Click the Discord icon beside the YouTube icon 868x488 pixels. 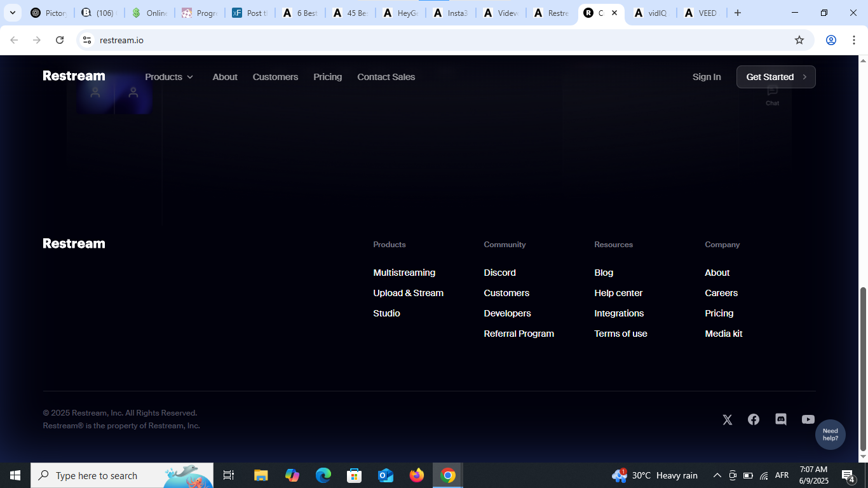pos(781,419)
